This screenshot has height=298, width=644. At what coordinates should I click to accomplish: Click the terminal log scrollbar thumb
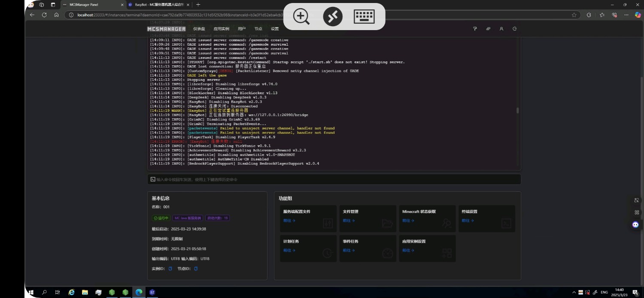[517, 110]
